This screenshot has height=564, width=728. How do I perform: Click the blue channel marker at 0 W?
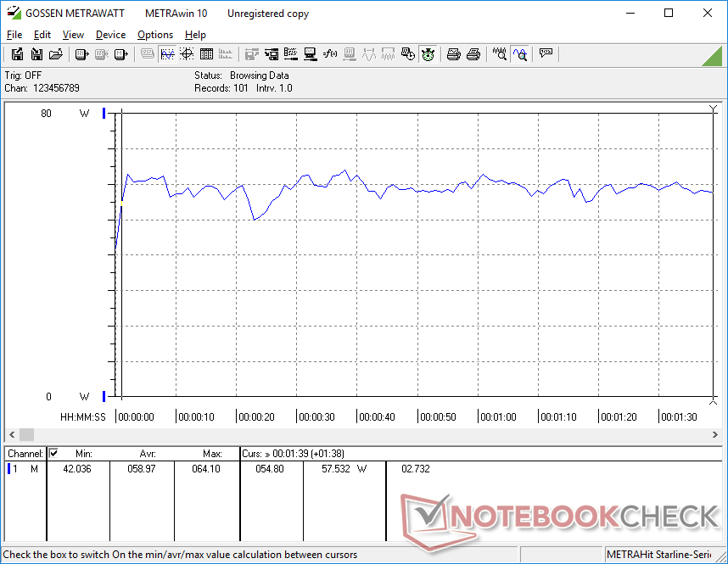click(104, 396)
